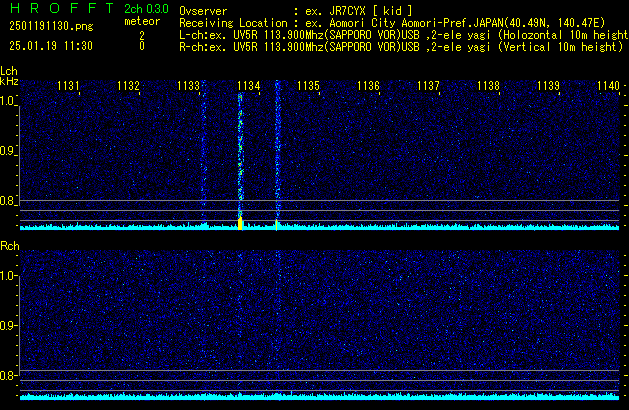Click the Lch 0.8 kHz axis label
The height and width of the screenshot is (410, 629).
tap(7, 201)
